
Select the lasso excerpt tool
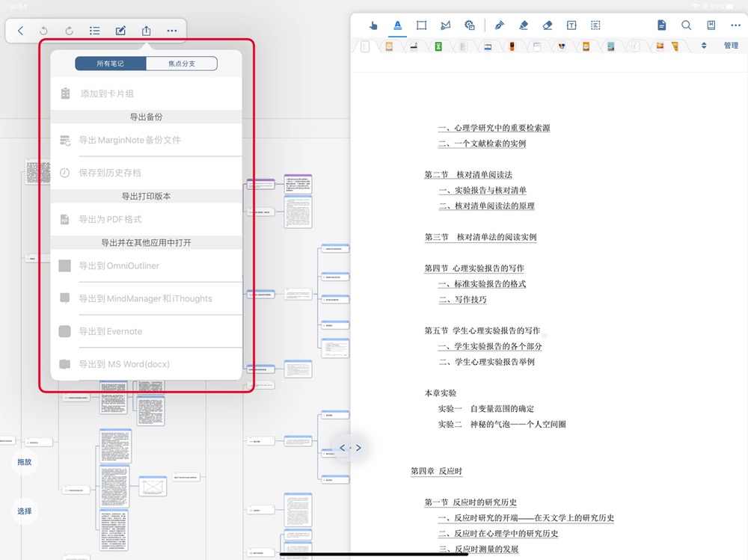click(x=445, y=25)
